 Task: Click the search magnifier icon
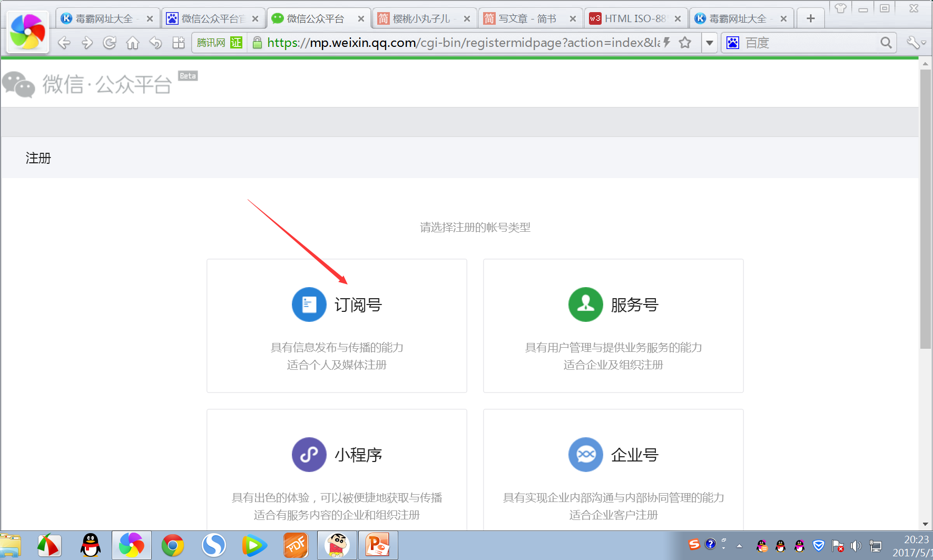tap(886, 43)
